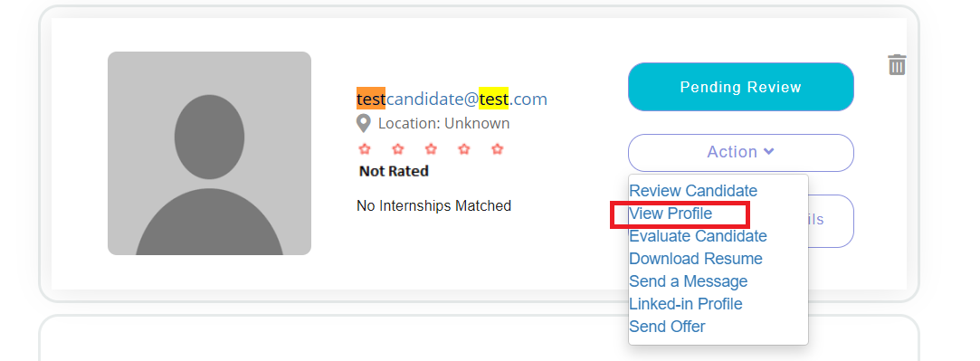Set rating with the fourth star
This screenshot has width=980, height=361.
(463, 149)
